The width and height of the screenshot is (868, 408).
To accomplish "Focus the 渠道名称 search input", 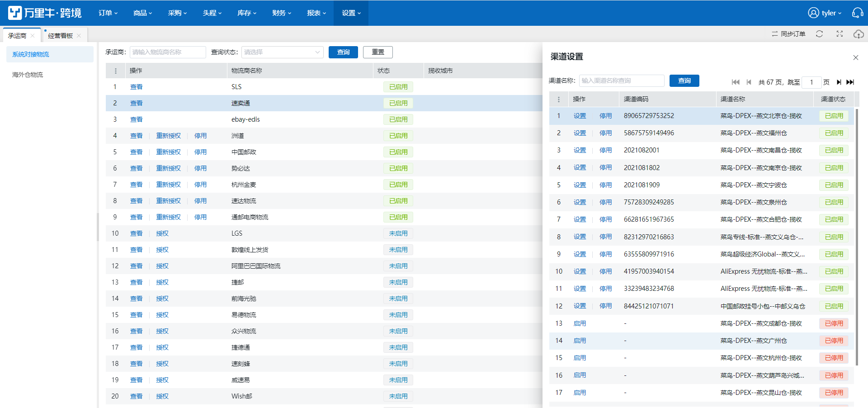I will click(622, 81).
